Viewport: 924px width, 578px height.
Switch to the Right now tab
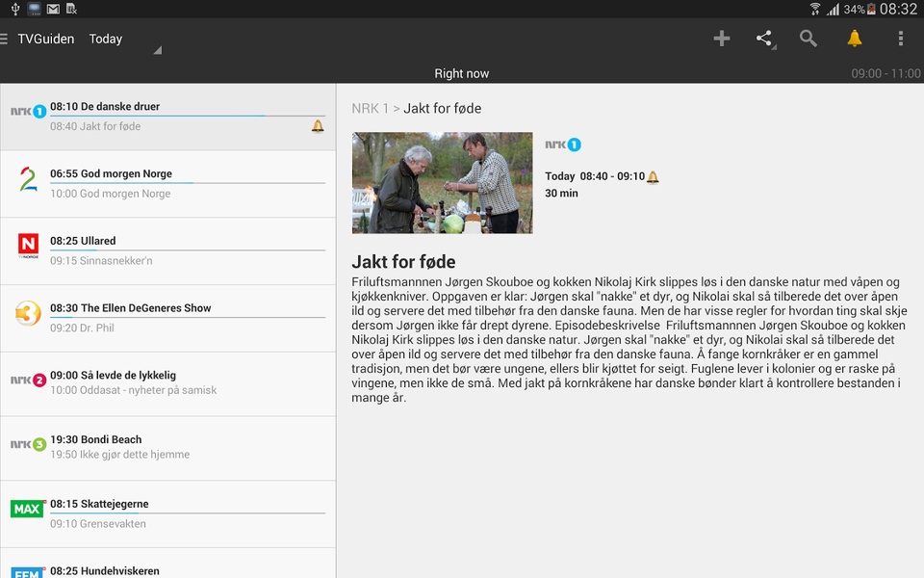point(461,74)
